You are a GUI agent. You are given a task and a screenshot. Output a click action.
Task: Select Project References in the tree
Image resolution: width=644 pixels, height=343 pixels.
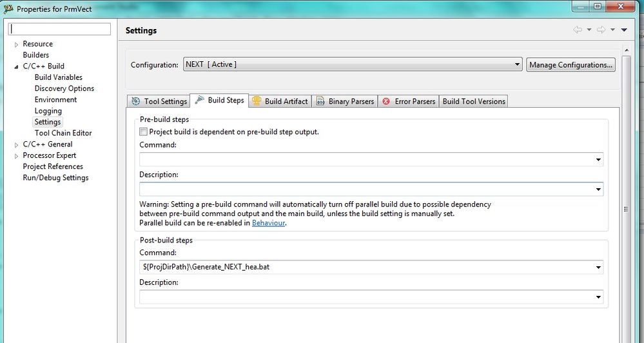tap(53, 166)
